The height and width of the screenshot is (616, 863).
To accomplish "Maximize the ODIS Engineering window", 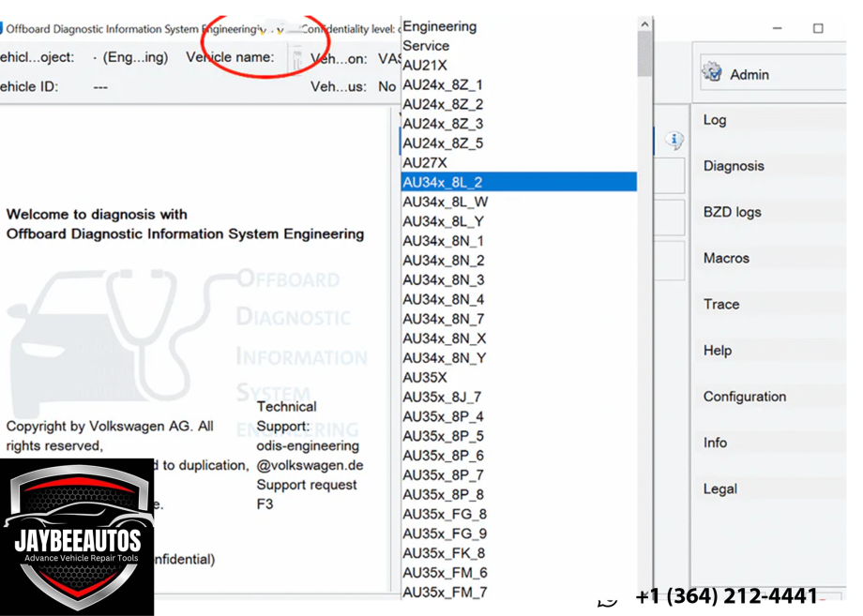I will [818, 28].
